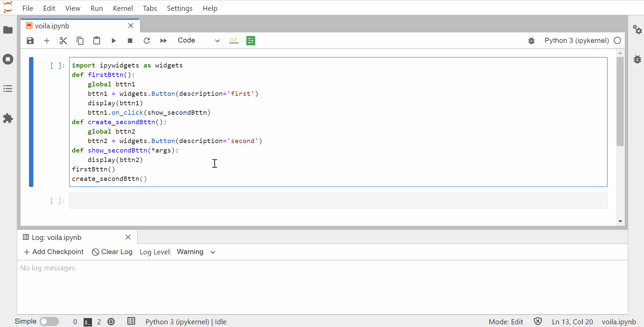Open the cell type dropdown showing Code
644x327 pixels.
coord(198,40)
